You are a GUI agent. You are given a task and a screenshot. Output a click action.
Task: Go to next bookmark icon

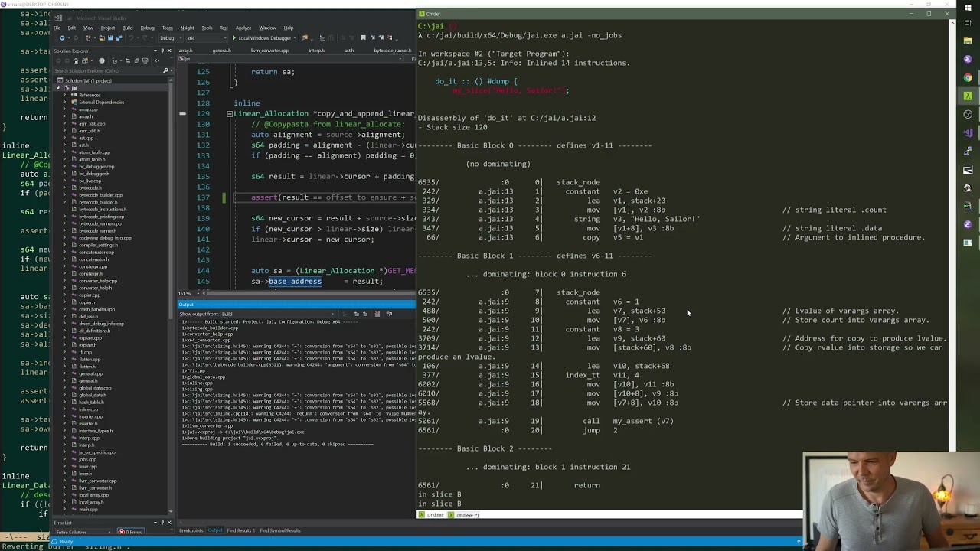click(x=381, y=37)
